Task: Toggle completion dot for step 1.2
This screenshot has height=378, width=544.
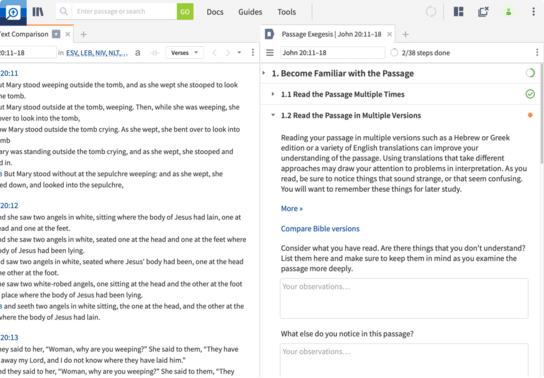Action: point(530,115)
